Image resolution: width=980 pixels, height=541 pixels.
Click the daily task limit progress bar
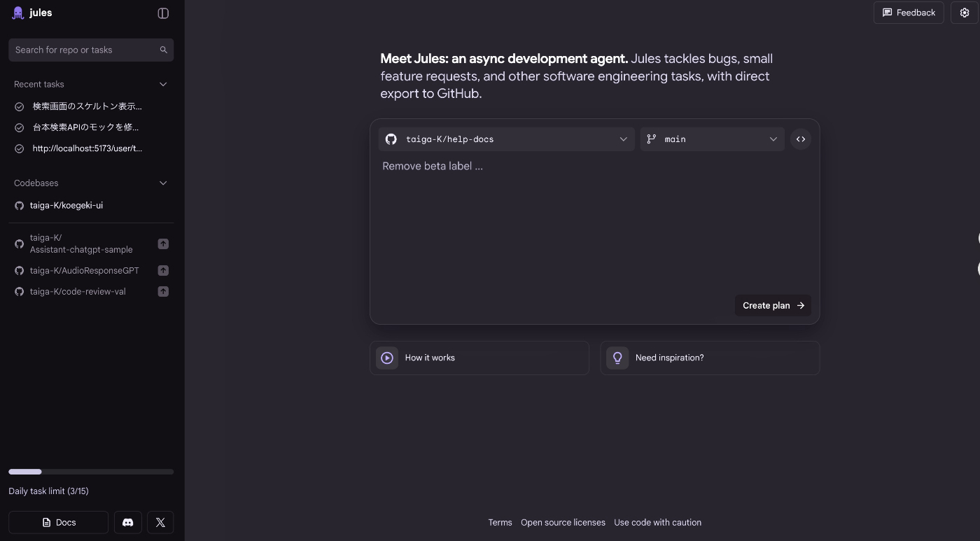(x=91, y=472)
